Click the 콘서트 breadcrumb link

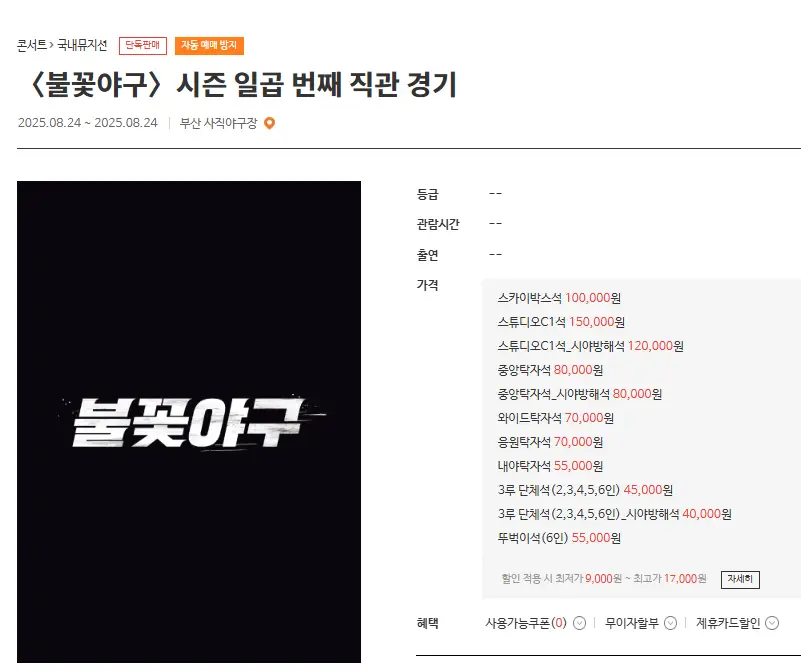(x=28, y=45)
